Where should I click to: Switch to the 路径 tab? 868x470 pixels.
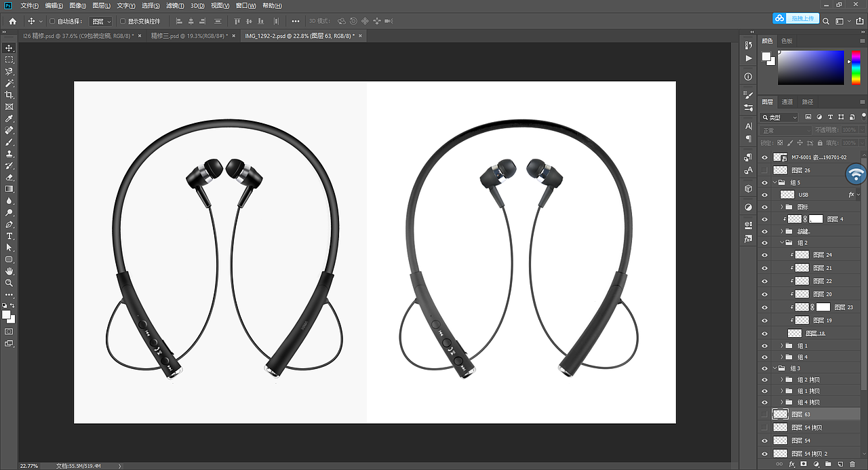[808, 102]
